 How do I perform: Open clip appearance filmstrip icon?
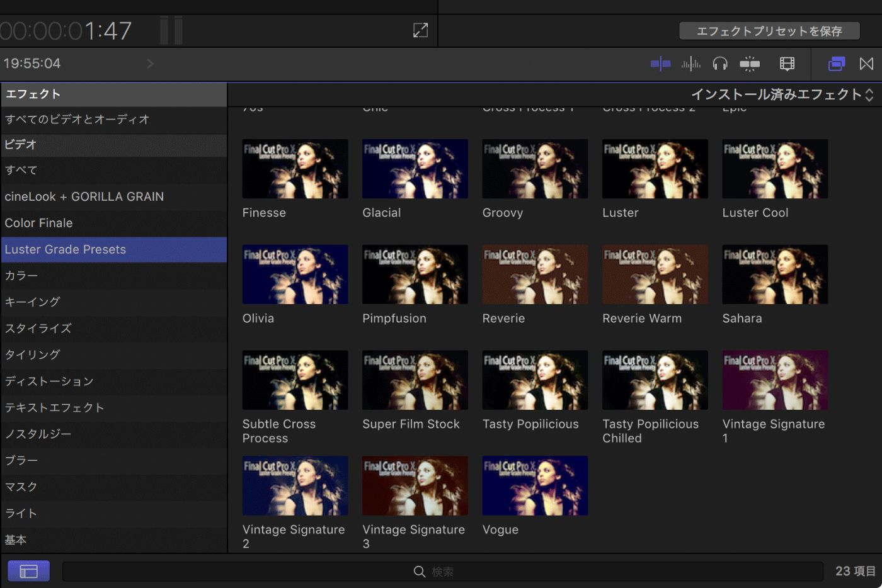(x=787, y=64)
